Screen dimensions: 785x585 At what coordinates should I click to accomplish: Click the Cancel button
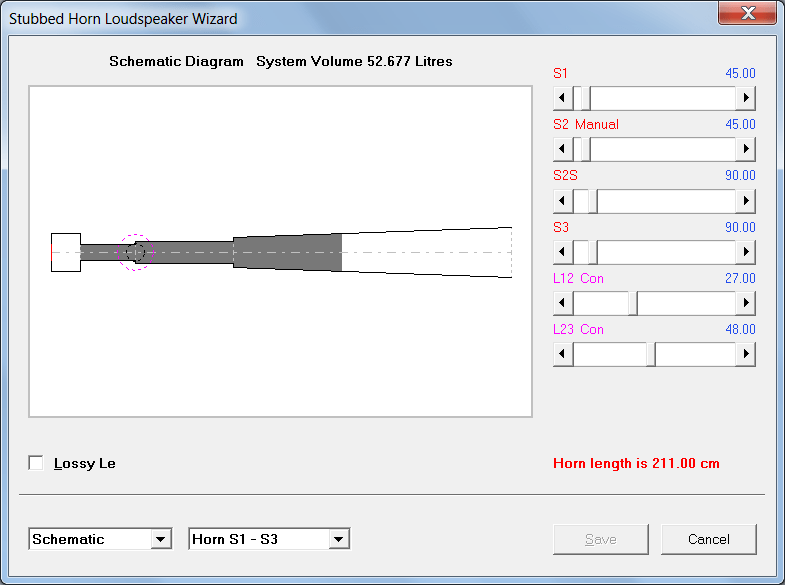click(709, 539)
